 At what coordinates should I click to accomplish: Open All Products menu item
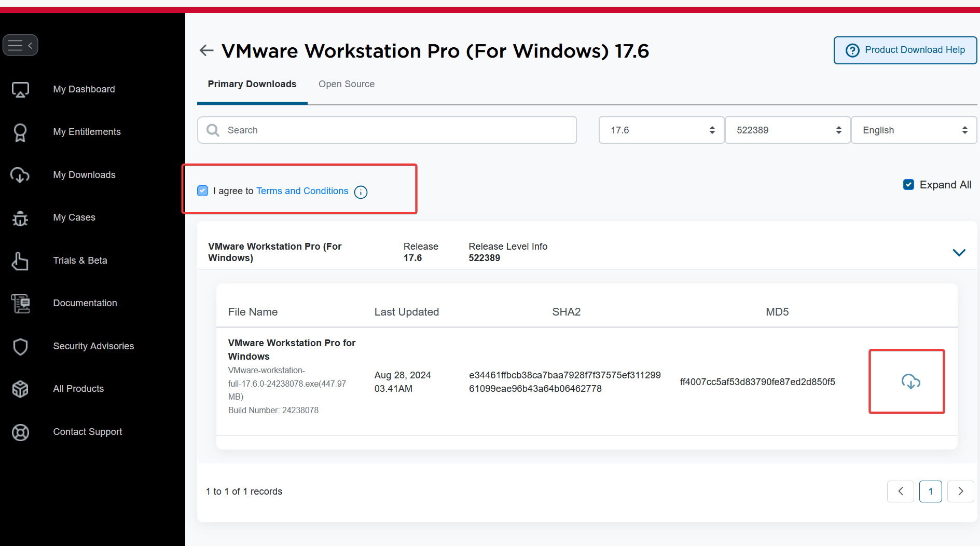tap(78, 389)
